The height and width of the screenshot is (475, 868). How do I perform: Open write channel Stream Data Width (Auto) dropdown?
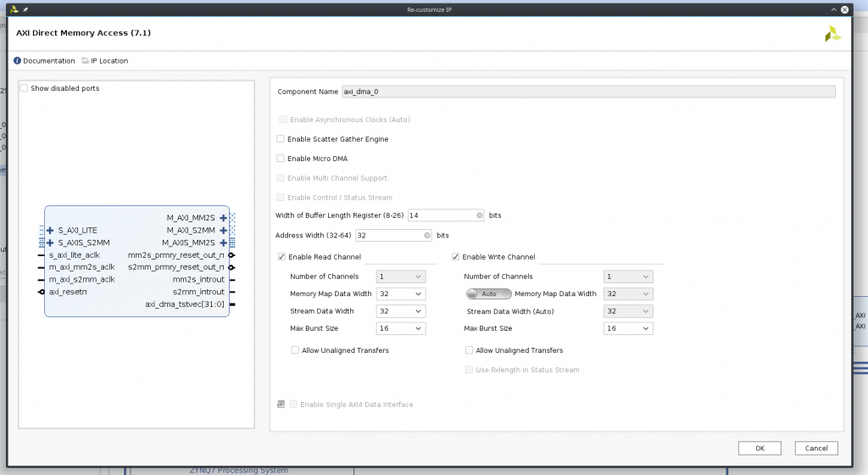coord(628,311)
